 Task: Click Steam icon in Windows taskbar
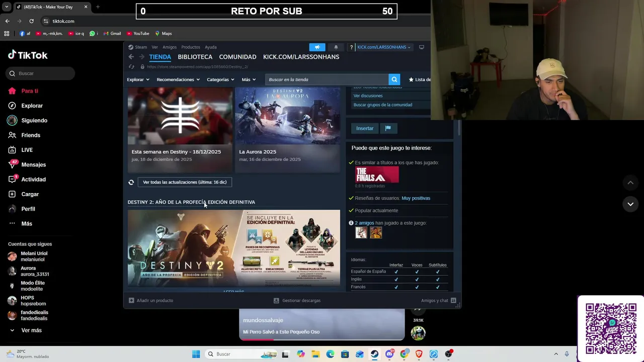point(374,354)
